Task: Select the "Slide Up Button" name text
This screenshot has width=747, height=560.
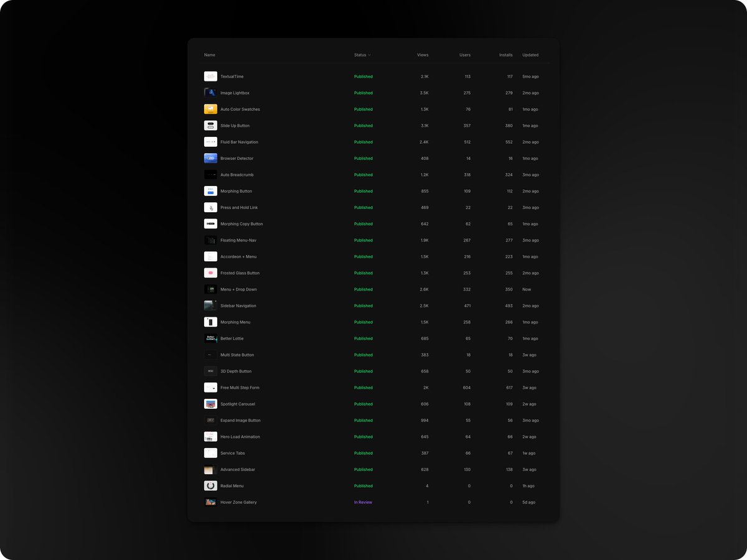Action: [x=235, y=126]
